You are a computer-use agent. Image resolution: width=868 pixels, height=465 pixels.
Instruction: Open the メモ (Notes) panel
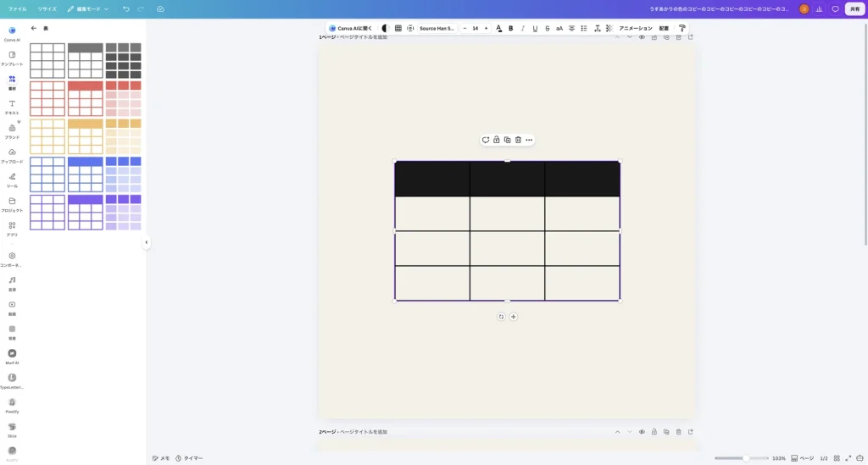click(x=161, y=458)
